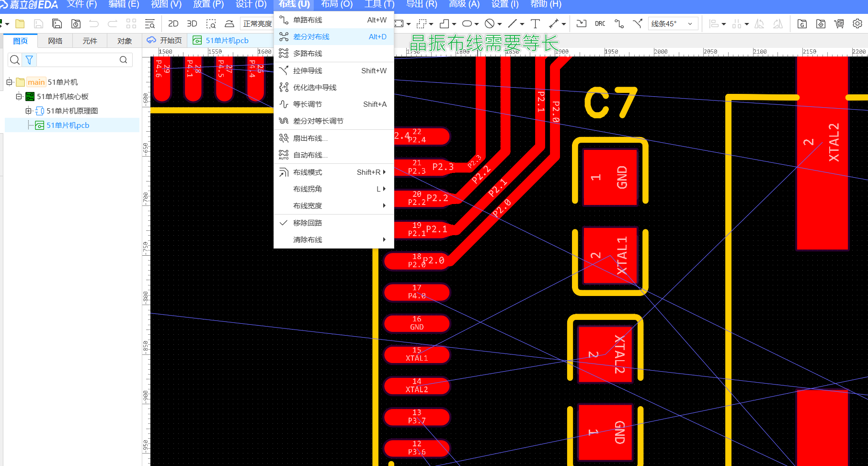Select the line drawing tool

(x=513, y=23)
